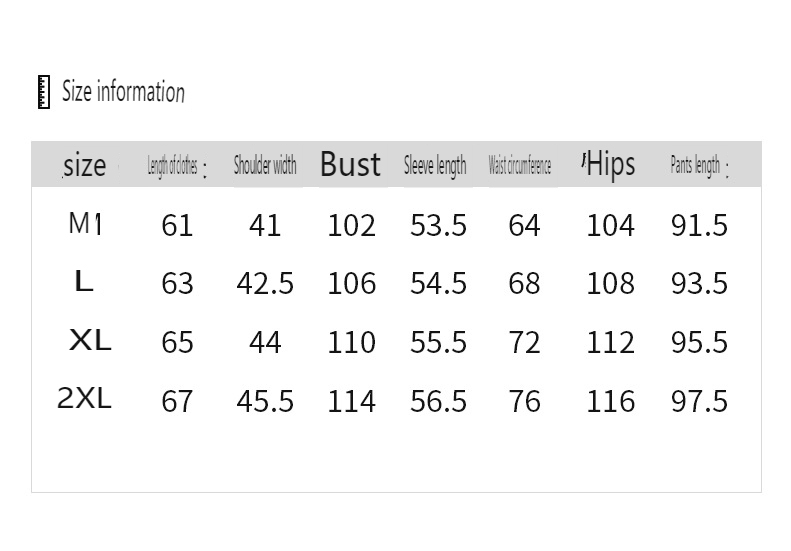The image size is (791, 551).
Task: Click the waist value 76
Action: point(524,402)
